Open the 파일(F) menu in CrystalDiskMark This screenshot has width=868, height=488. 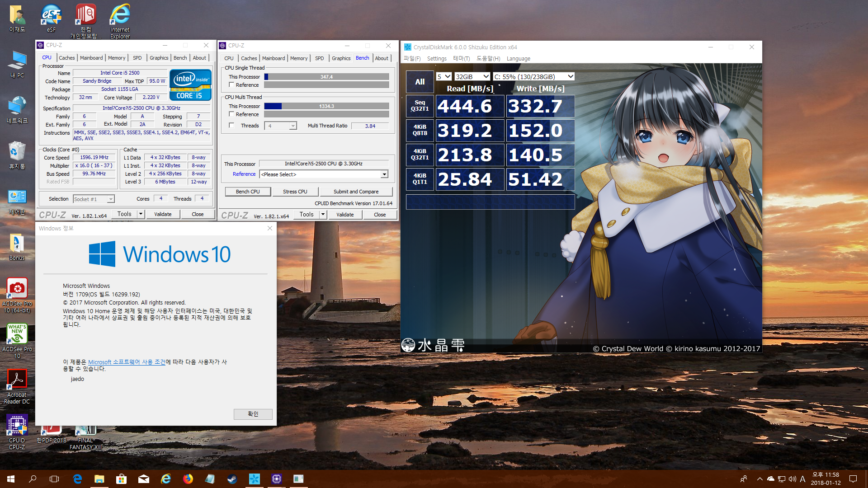412,59
